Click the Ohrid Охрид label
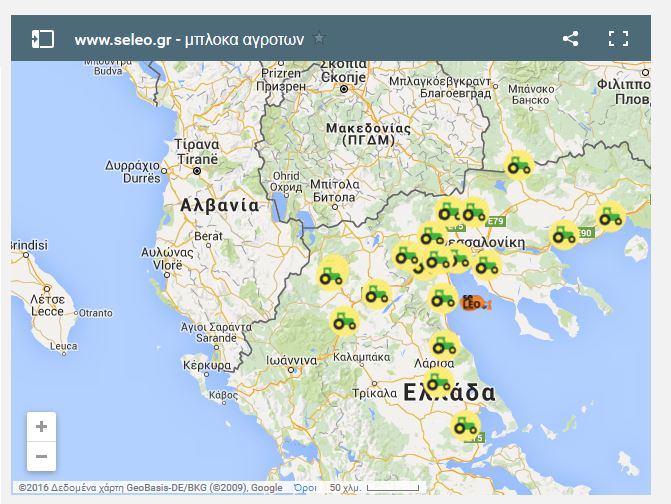Viewport: 671px width, 504px height. click(286, 182)
